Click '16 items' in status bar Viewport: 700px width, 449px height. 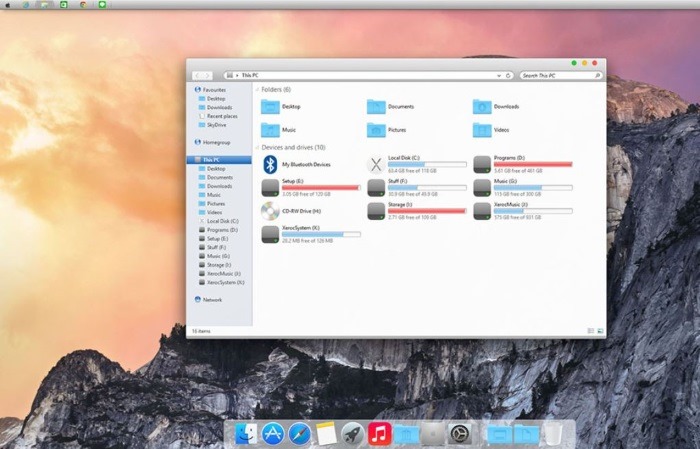coord(201,331)
